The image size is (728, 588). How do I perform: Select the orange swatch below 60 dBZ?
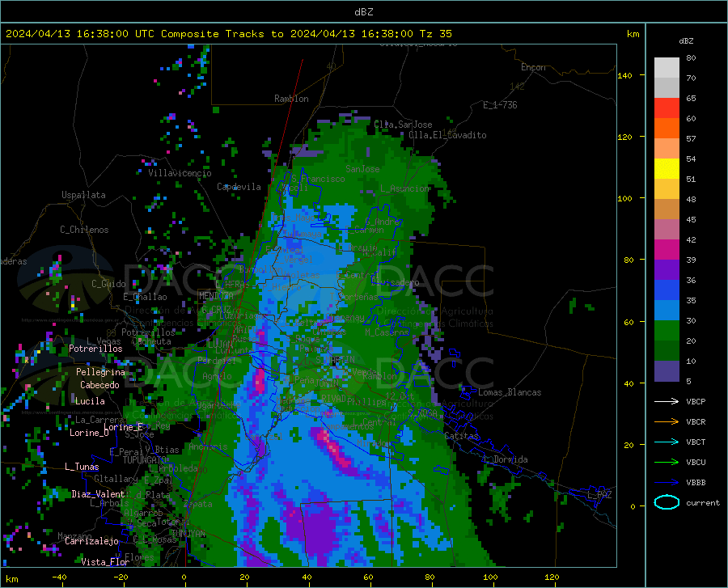[x=667, y=129]
